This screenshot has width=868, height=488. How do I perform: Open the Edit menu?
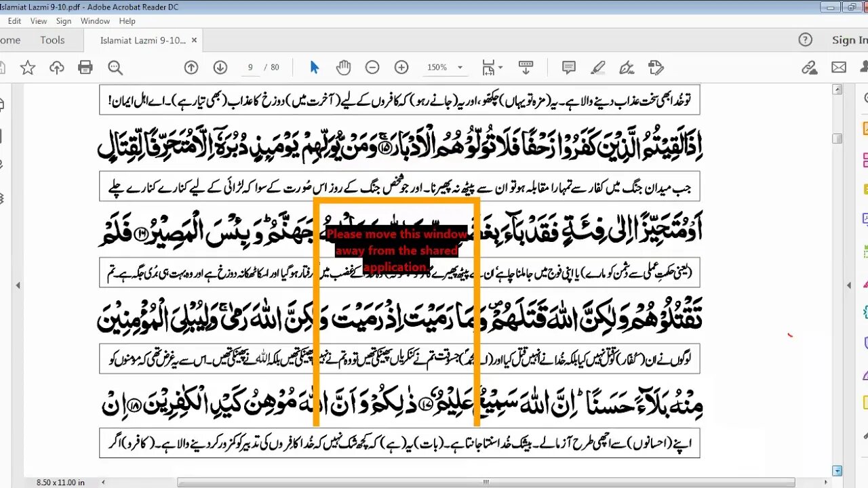click(x=14, y=21)
